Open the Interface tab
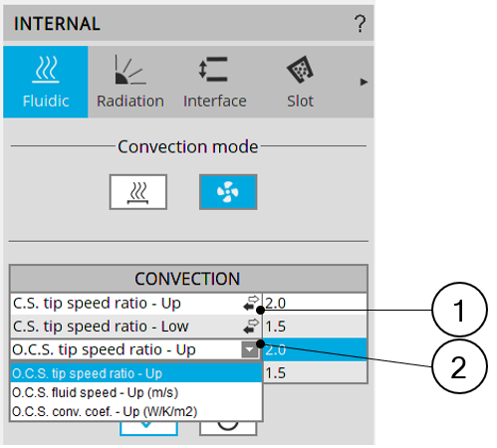 coord(215,82)
